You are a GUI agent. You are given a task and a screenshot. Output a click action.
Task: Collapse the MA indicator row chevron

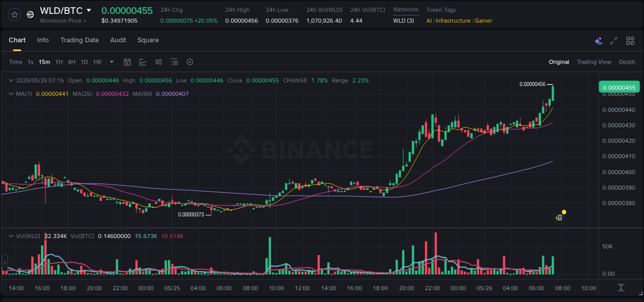(x=11, y=94)
